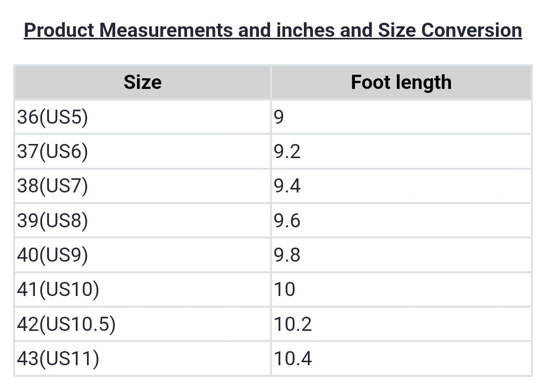Select the 41(US10) size cell
The height and width of the screenshot is (392, 546).
58,289
